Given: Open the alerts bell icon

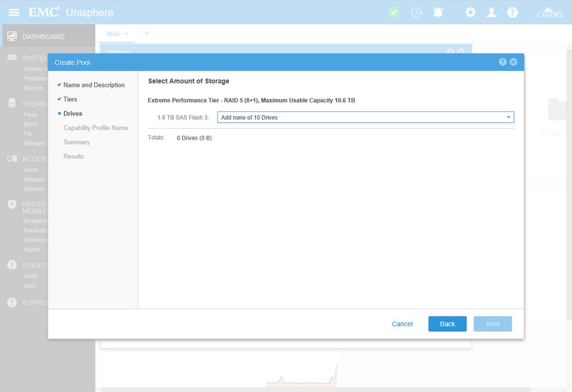Looking at the screenshot, I should coord(438,13).
